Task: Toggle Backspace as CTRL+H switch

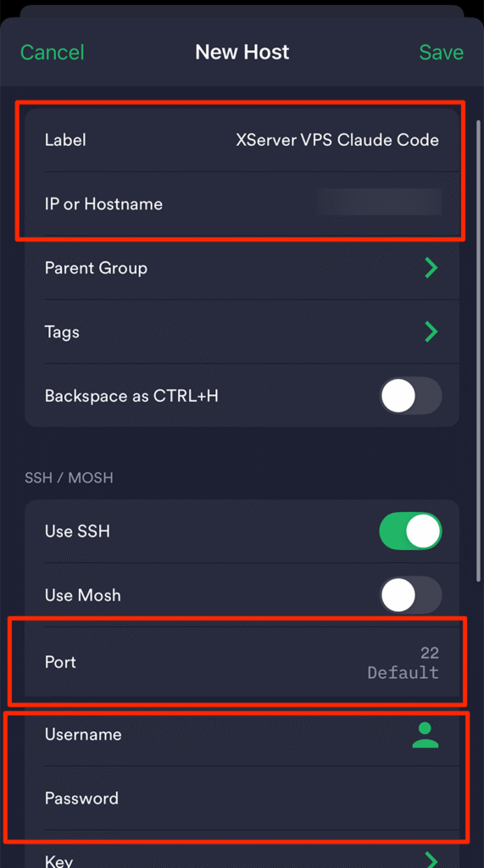Action: point(411,396)
